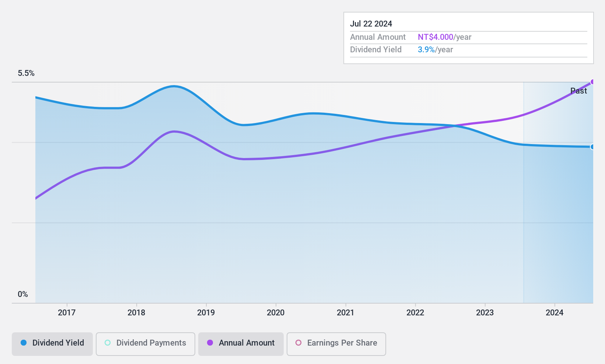Click the purple Annual Amount legend dot
Screen dimensions: 605x364
(x=210, y=343)
